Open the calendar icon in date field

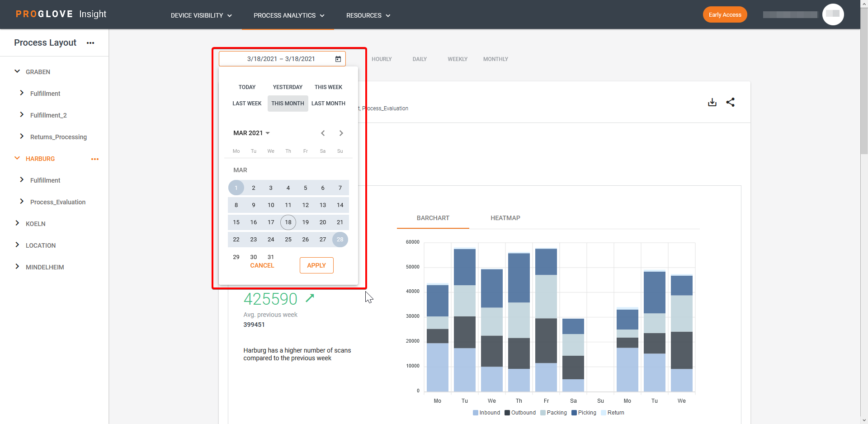click(x=338, y=59)
